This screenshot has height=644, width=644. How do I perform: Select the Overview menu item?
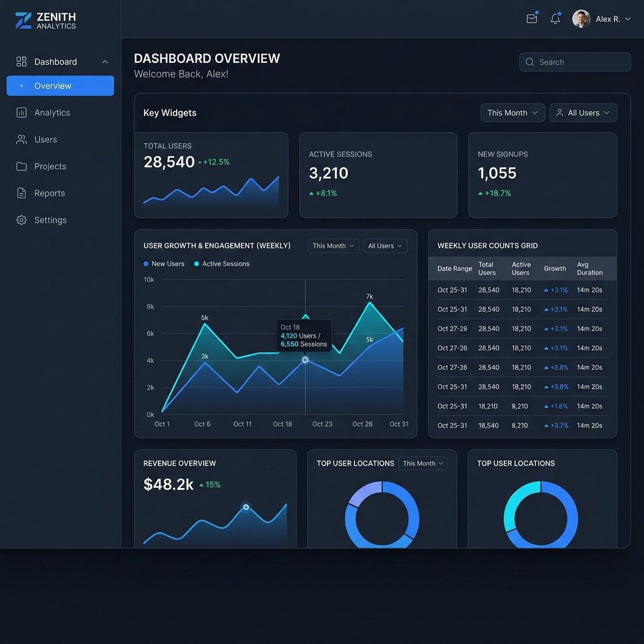(x=60, y=86)
